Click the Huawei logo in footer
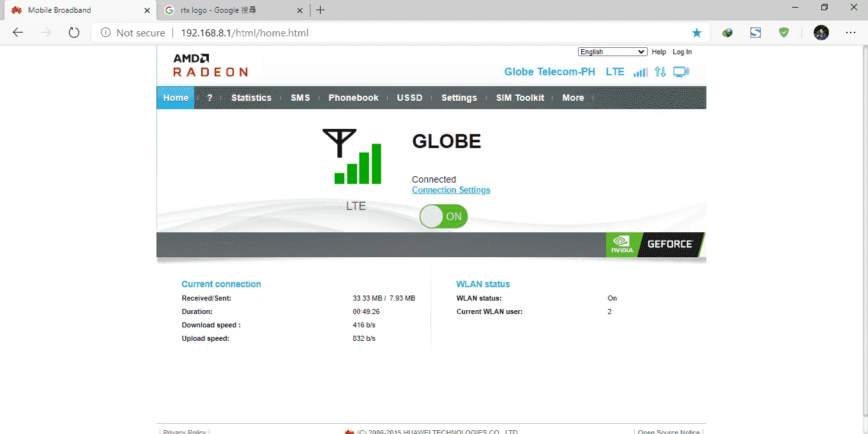 click(x=349, y=432)
